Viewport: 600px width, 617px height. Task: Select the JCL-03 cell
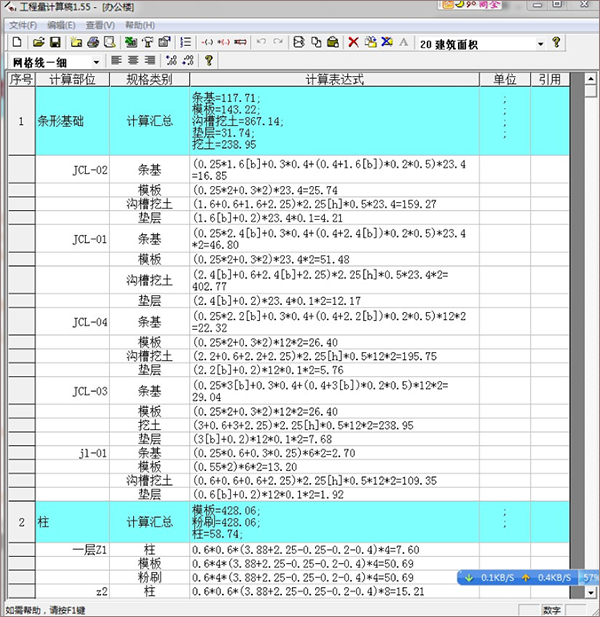pyautogui.click(x=72, y=391)
